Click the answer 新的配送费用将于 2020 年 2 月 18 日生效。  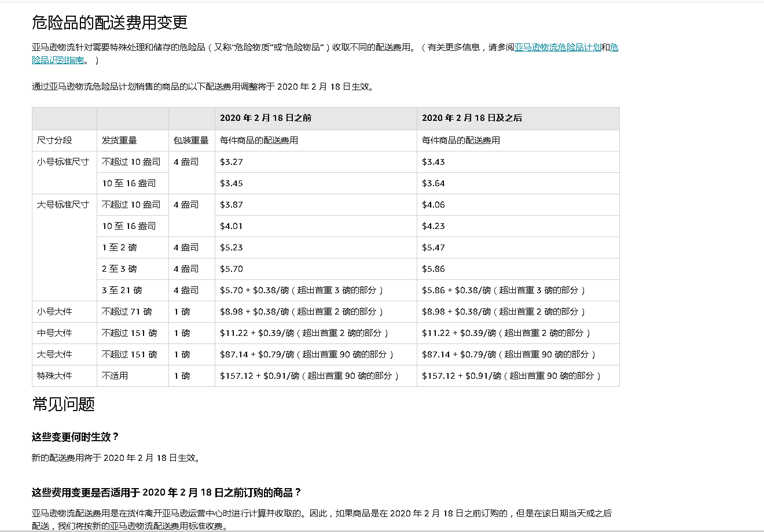(x=116, y=458)
